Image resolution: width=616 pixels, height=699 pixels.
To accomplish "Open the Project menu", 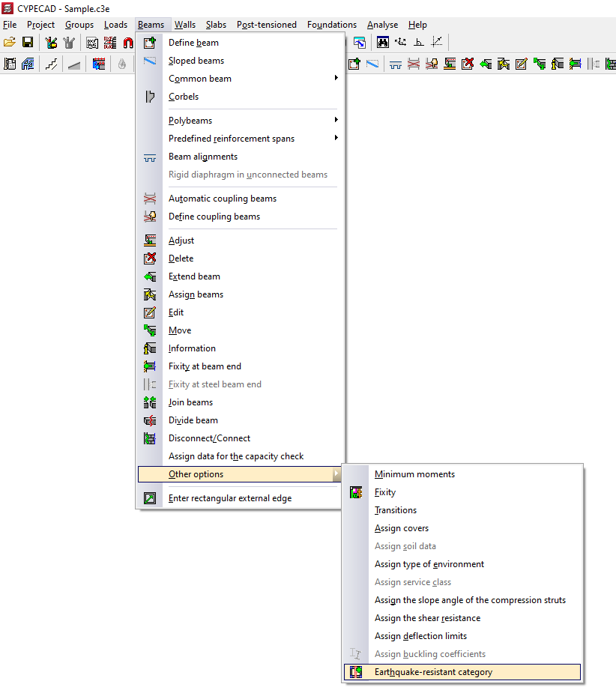I will (x=40, y=25).
